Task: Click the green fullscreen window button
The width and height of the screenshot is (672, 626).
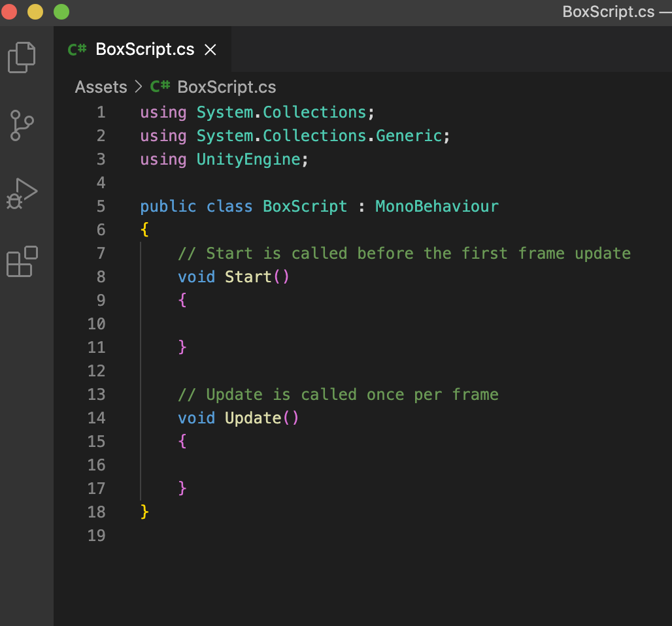Action: tap(61, 12)
